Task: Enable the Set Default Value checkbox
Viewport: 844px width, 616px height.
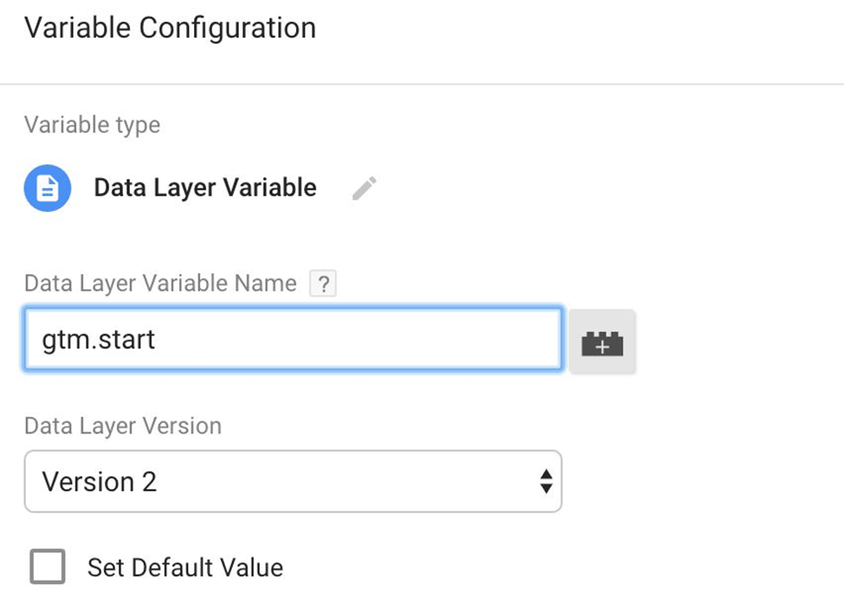Action: 48,568
